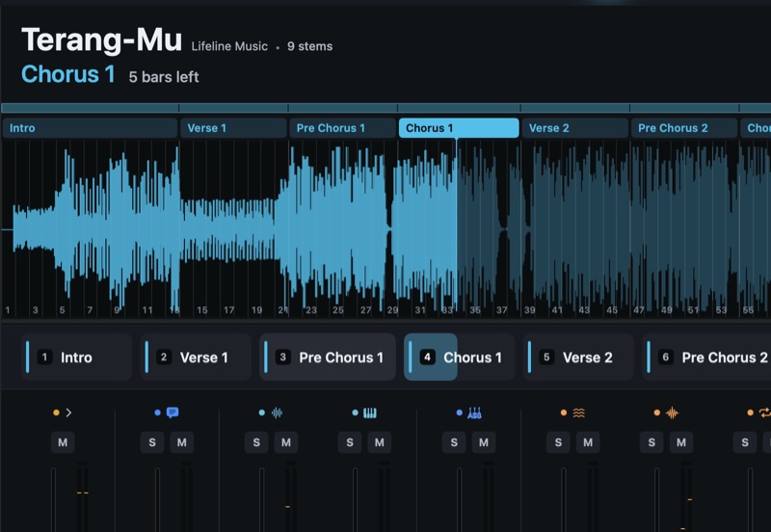Click the Intro label above the waveform
Screen dimensions: 771x532
point(90,128)
